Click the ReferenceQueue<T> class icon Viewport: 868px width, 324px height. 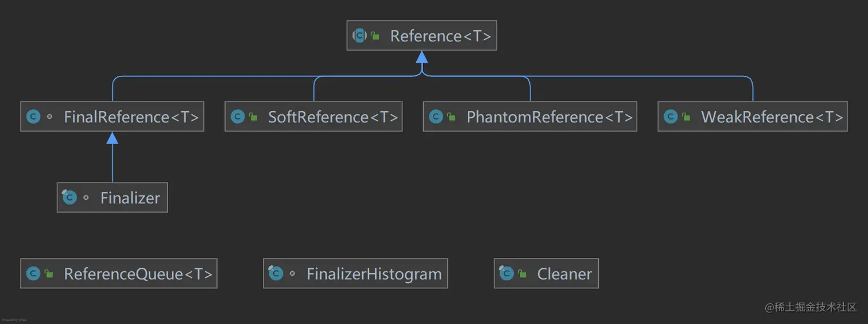(x=33, y=274)
